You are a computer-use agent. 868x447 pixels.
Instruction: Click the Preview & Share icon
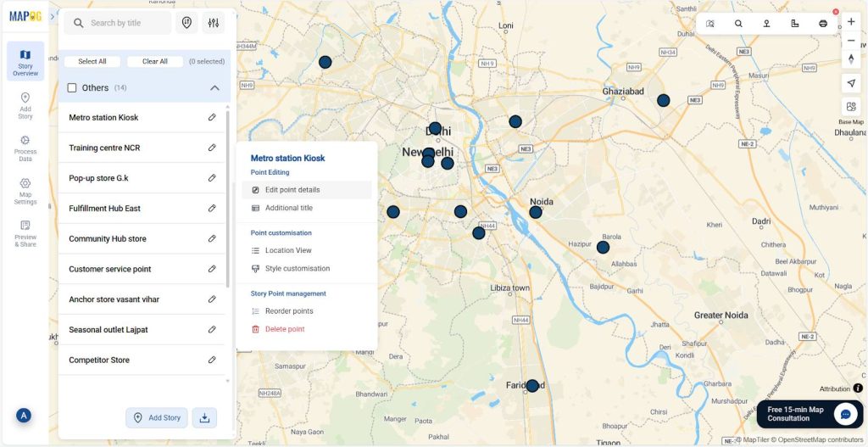[25, 233]
